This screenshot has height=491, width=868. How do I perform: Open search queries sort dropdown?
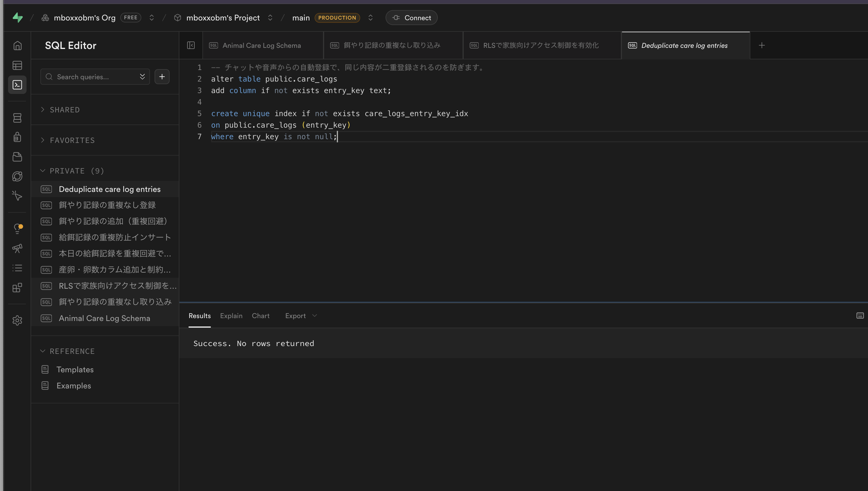coord(142,77)
